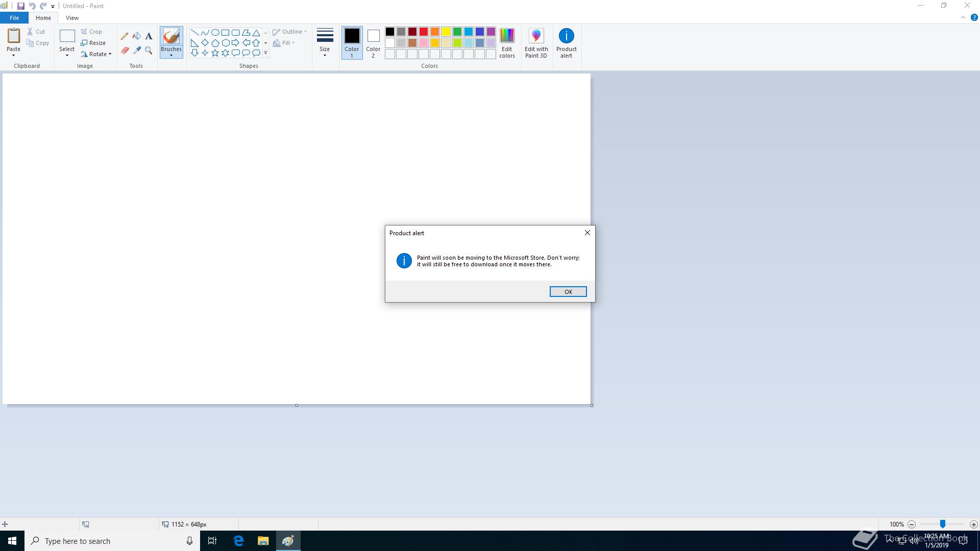
Task: Click the zoom in plus button
Action: coord(973,524)
